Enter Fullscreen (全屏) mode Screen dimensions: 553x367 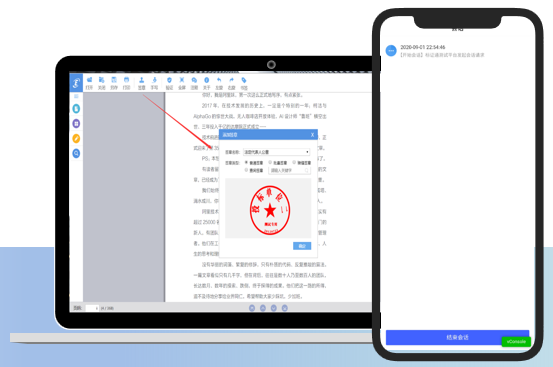(x=182, y=83)
